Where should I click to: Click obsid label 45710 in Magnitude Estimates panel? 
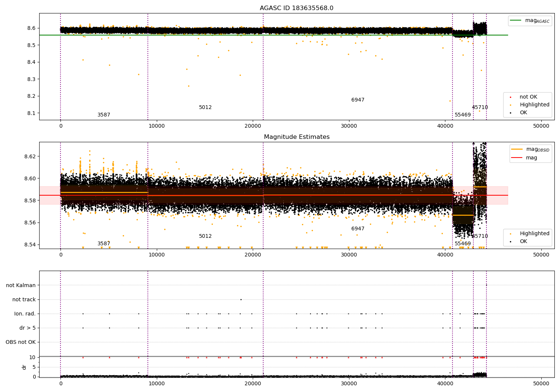click(480, 236)
